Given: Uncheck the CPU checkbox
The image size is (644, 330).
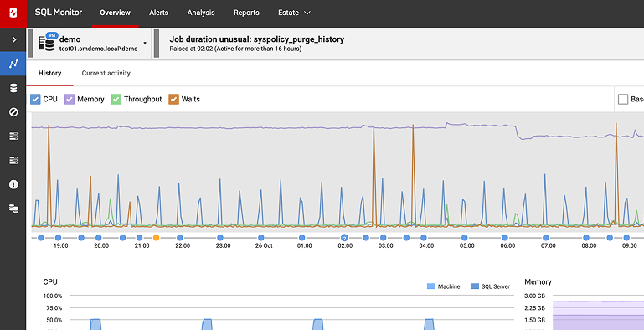Looking at the screenshot, I should pyautogui.click(x=35, y=99).
